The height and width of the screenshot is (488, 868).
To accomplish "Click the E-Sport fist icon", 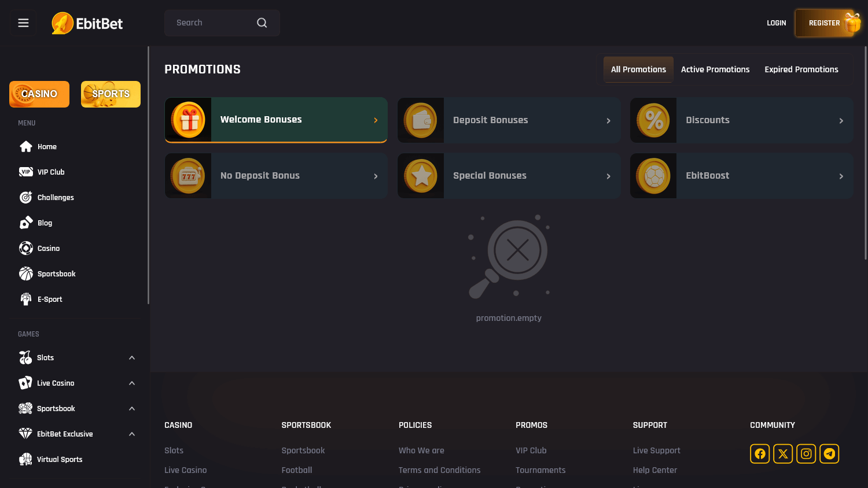I will (x=26, y=299).
